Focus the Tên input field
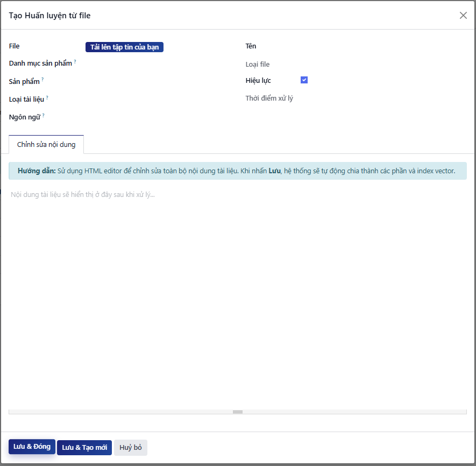This screenshot has width=476, height=466. pyautogui.click(x=382, y=47)
